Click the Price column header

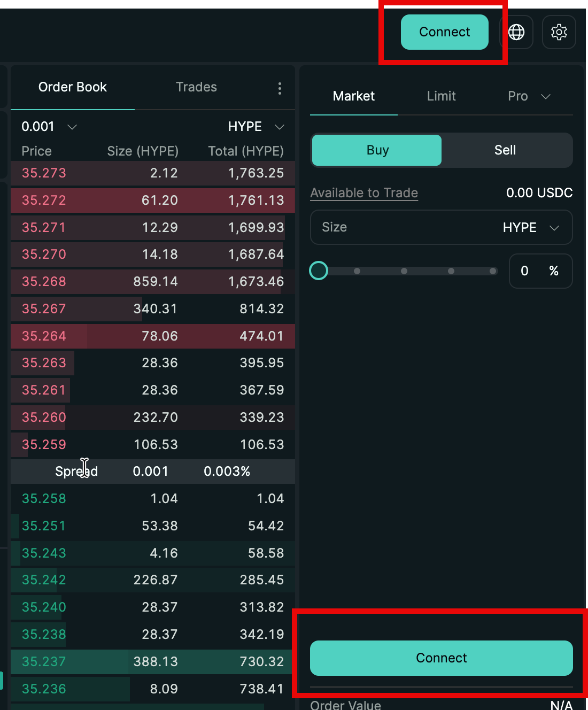click(x=36, y=151)
